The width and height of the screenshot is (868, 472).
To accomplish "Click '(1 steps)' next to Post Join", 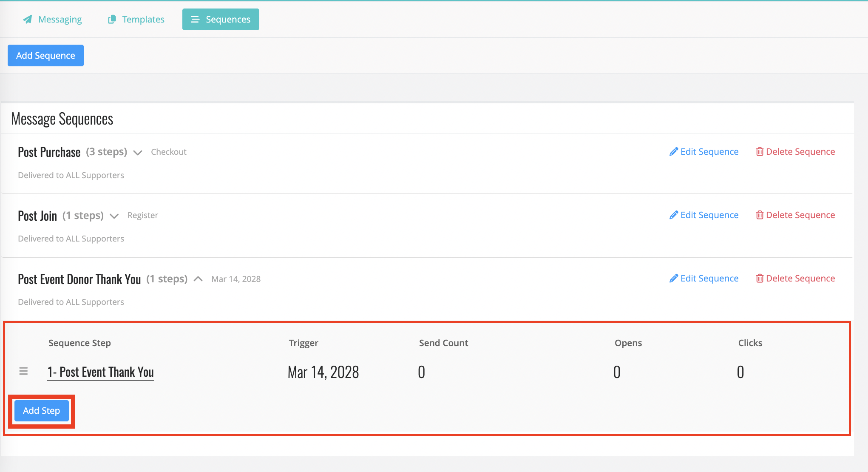I will tap(83, 215).
